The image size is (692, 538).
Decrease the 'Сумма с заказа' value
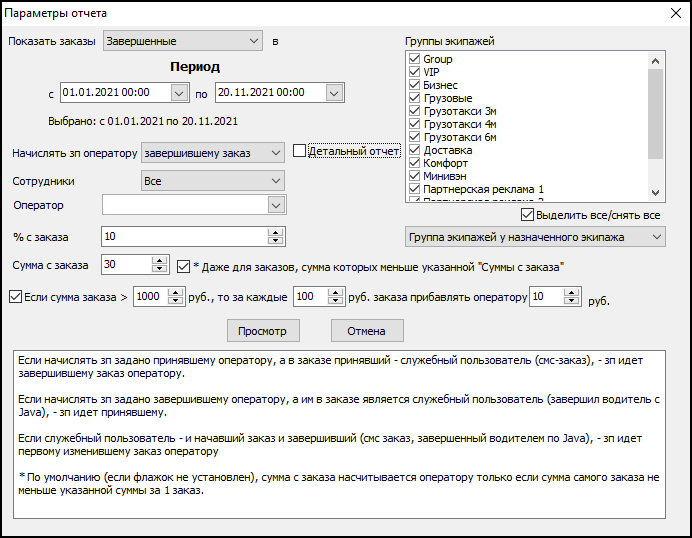[x=159, y=270]
